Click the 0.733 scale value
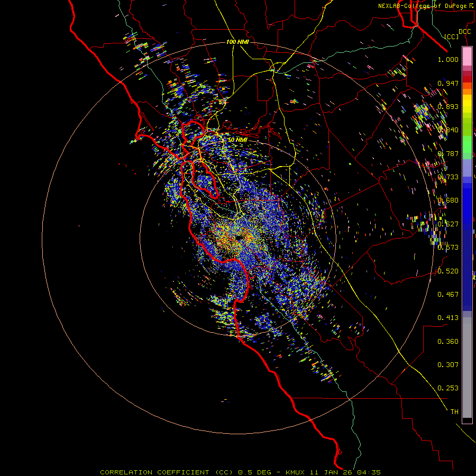This screenshot has width=476, height=476. pos(448,177)
